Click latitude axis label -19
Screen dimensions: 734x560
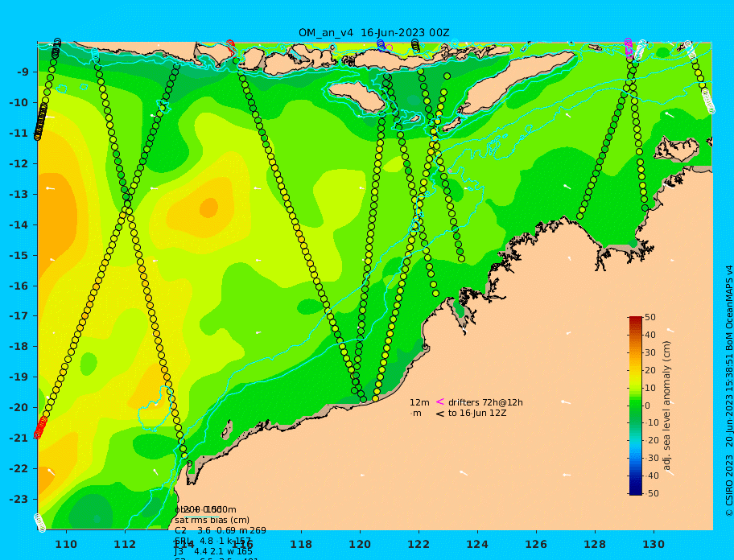pos(19,377)
